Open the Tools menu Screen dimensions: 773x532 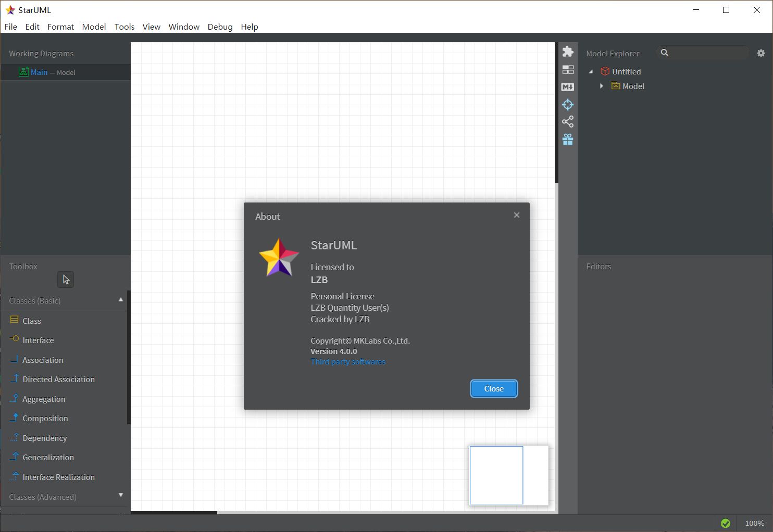pos(124,27)
